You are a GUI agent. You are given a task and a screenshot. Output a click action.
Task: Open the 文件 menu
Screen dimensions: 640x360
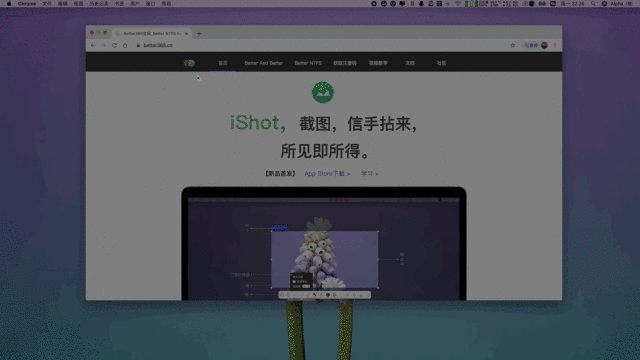(x=47, y=4)
